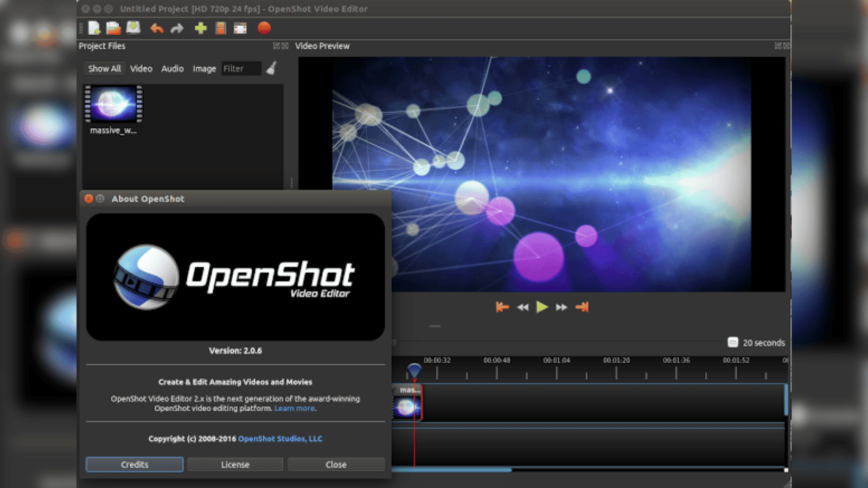Screen dimensions: 868x488
Task: Click the Close button in the About dialog
Action: [336, 465]
